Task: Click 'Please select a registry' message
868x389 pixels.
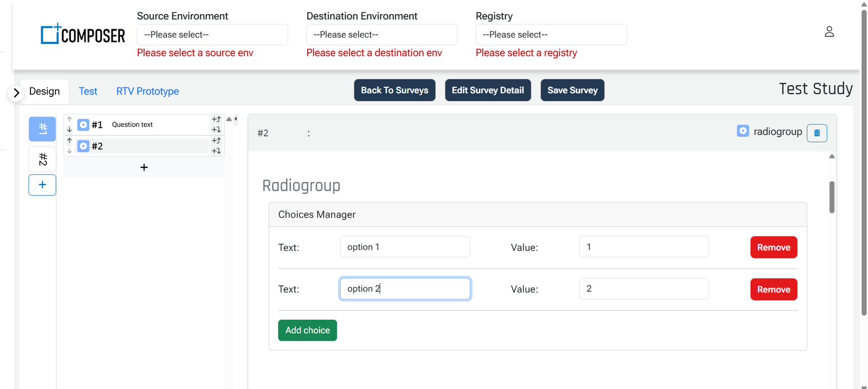Action: 526,53
